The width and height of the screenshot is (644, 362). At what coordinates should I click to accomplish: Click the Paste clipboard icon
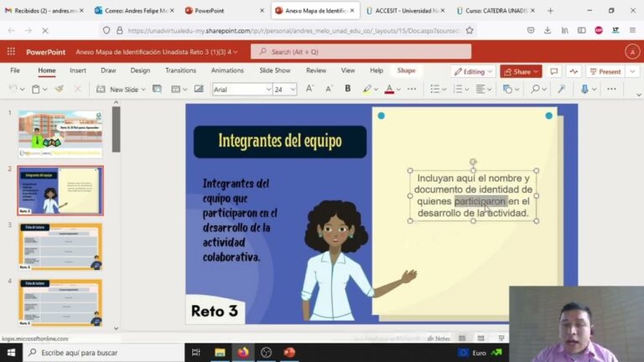[x=36, y=89]
